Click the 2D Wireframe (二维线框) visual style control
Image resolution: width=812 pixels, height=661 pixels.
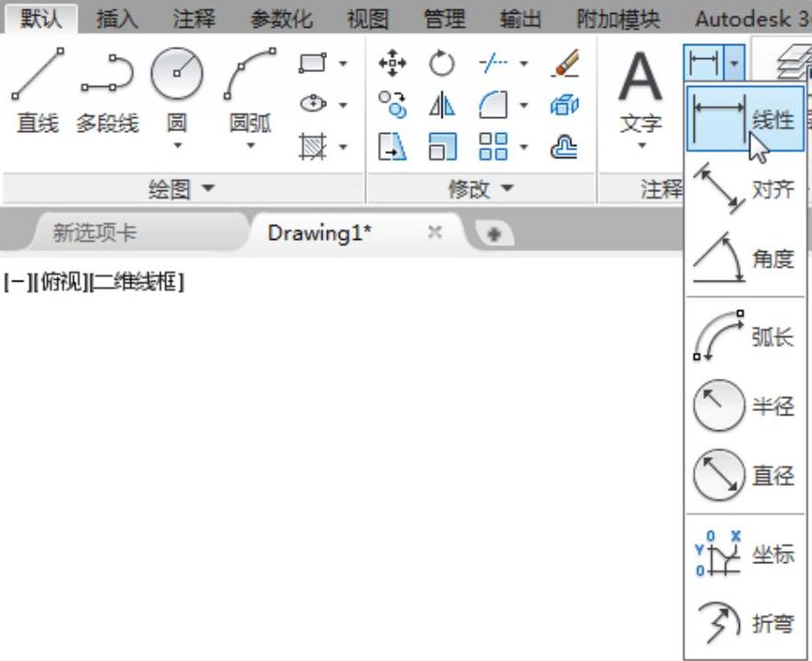tap(138, 282)
